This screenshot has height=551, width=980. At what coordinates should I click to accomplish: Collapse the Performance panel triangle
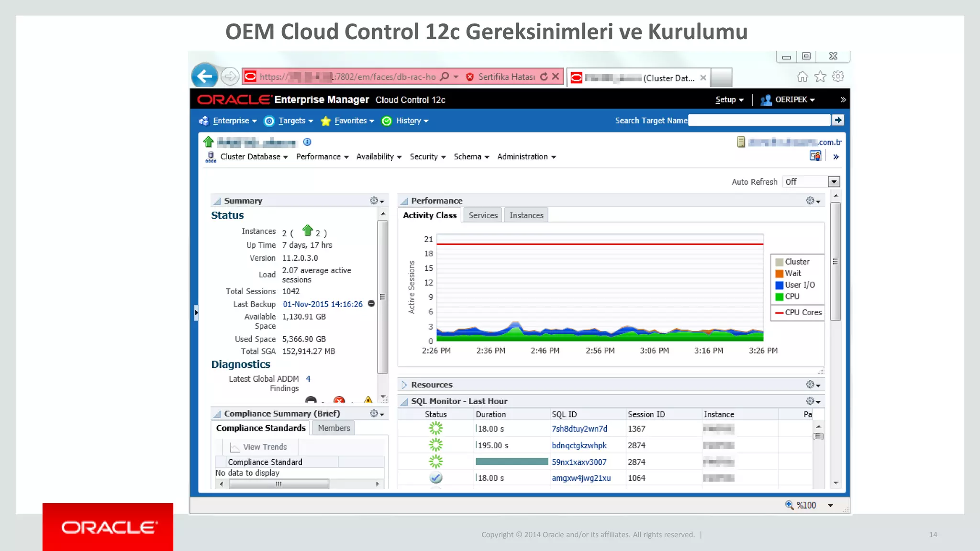pos(404,201)
